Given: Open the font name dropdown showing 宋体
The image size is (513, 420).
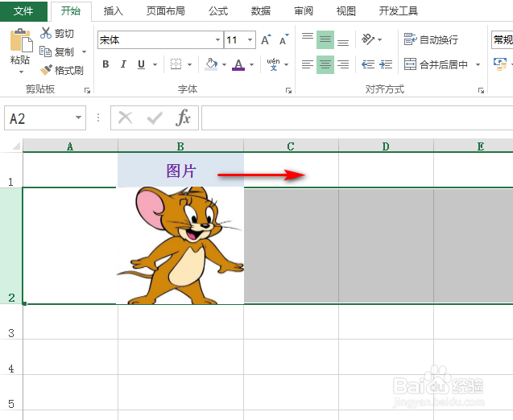Looking at the screenshot, I should (217, 40).
